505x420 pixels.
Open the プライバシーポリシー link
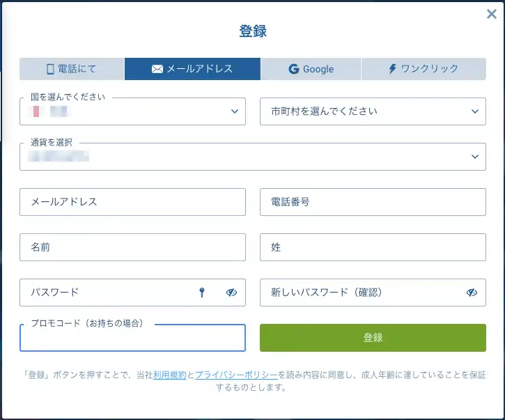[x=236, y=375]
